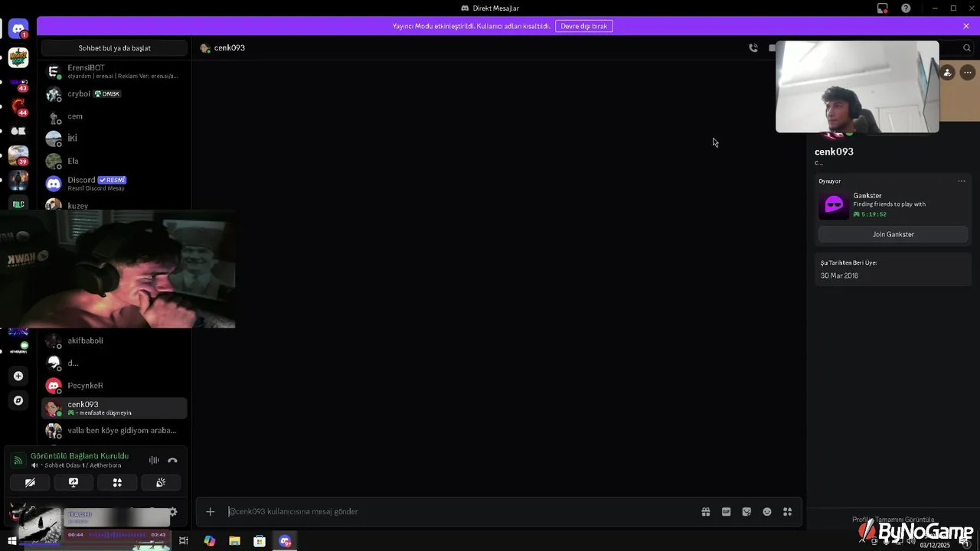Dismiss the Streamer Mode purple banner
Viewport: 980px width, 551px height.
point(966,26)
